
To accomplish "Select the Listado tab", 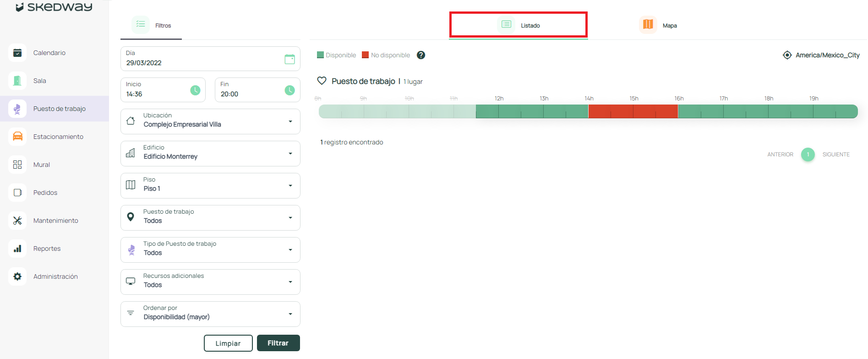I will pyautogui.click(x=519, y=25).
